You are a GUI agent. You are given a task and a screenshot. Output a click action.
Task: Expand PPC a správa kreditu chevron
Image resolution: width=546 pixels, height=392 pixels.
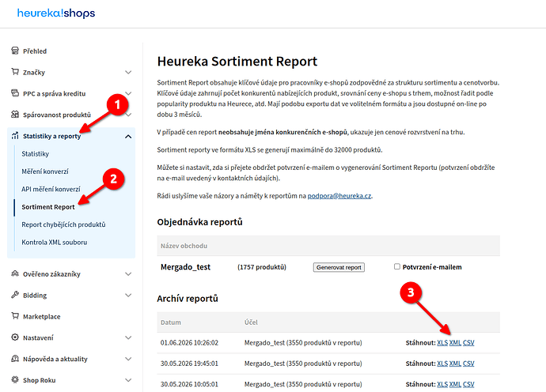(x=128, y=93)
